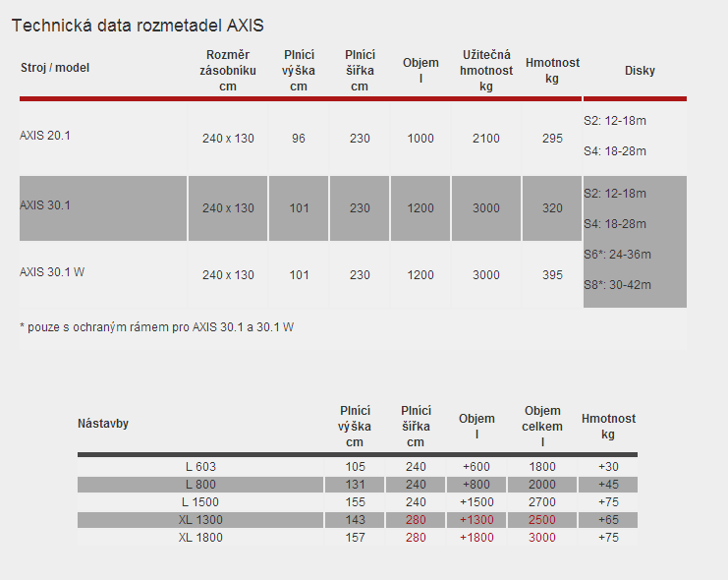Click the 'Disky' column header

click(x=640, y=71)
